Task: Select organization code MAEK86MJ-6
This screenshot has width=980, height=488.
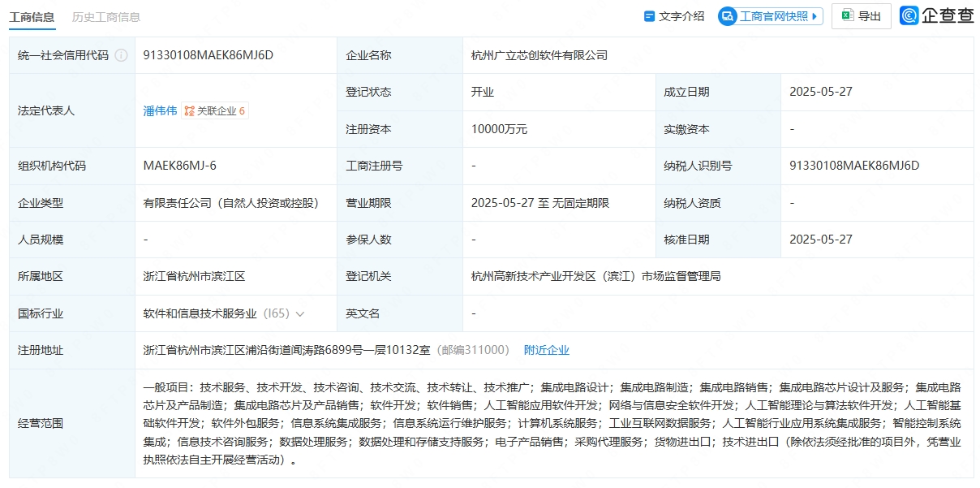Action: (x=179, y=166)
